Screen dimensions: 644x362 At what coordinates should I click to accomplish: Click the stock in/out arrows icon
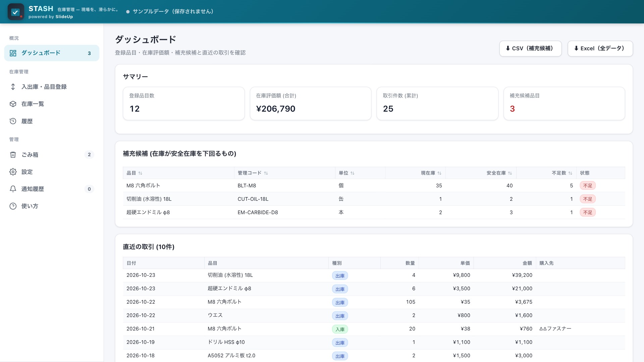tap(13, 87)
